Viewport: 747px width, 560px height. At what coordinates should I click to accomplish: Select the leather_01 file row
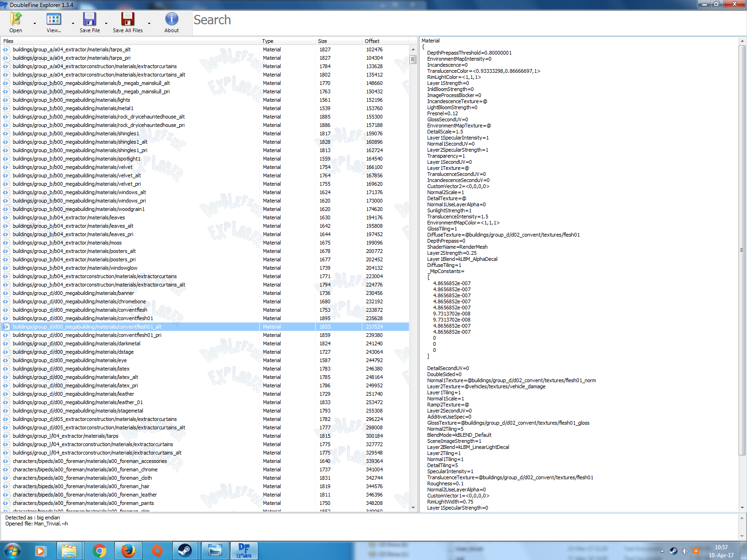205,402
